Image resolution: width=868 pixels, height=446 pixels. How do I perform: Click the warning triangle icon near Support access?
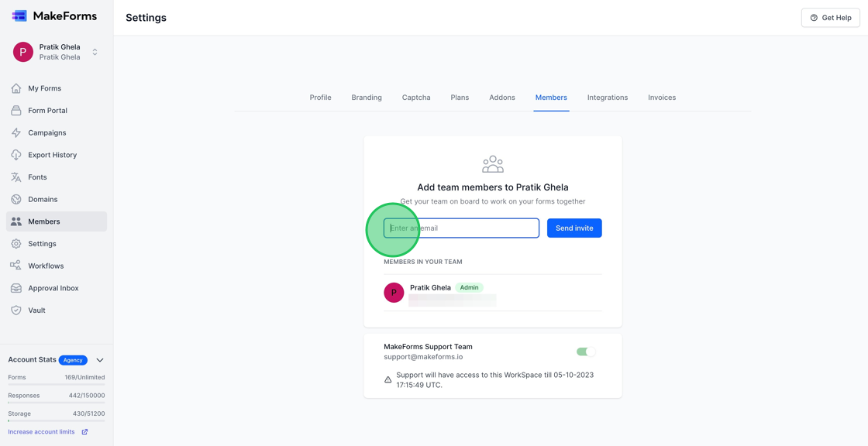[388, 379]
